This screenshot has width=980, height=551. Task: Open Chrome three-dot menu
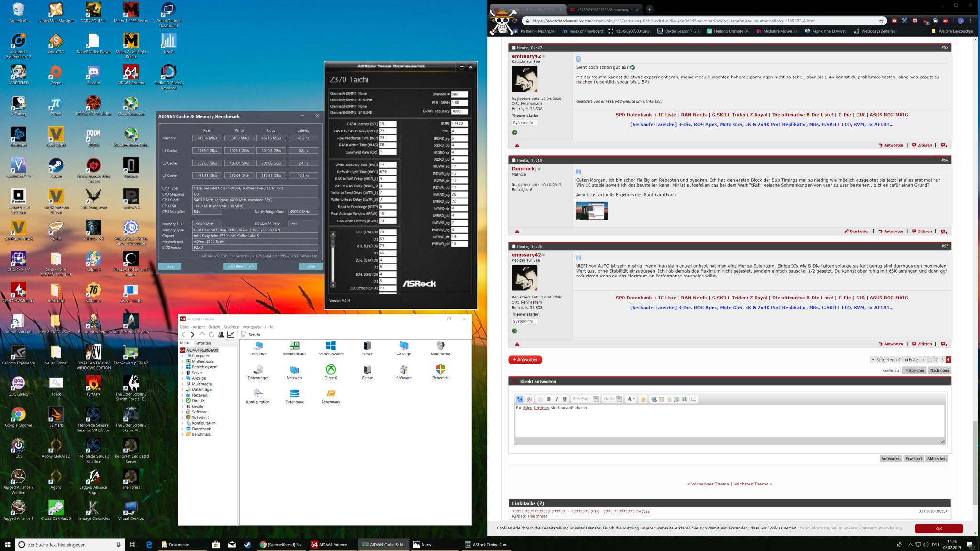(x=970, y=21)
